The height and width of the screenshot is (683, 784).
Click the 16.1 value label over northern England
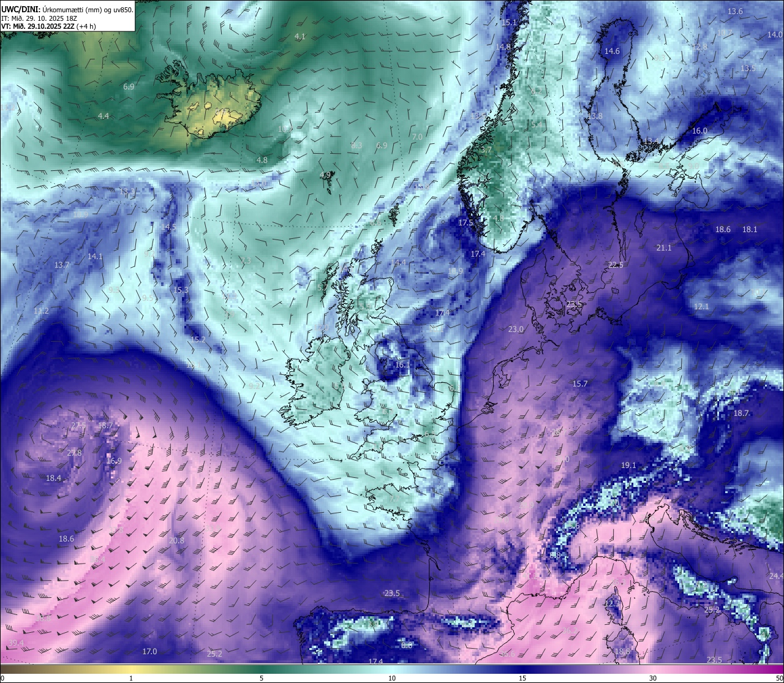pos(402,364)
